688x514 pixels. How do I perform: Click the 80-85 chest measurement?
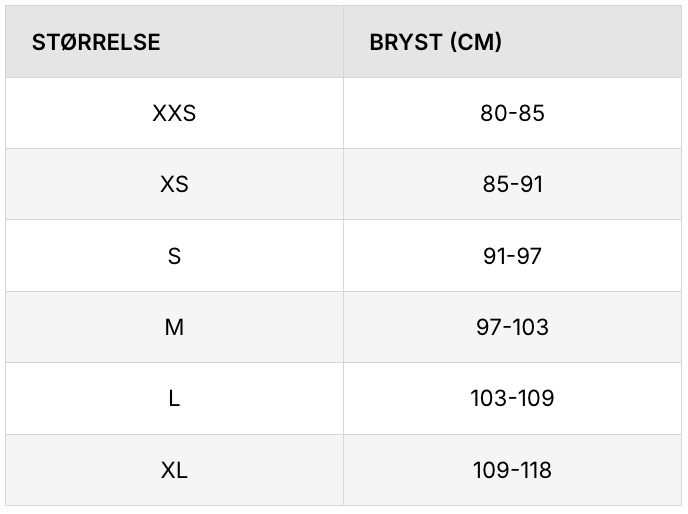512,113
